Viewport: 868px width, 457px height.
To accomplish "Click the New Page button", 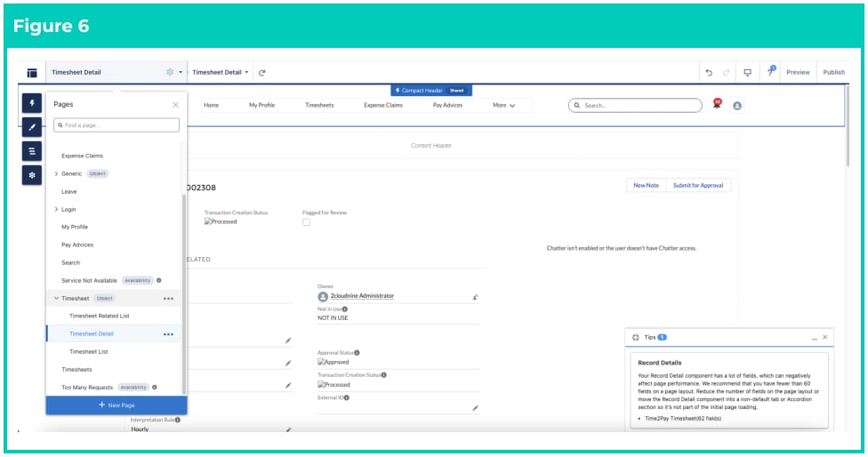I will 117,405.
